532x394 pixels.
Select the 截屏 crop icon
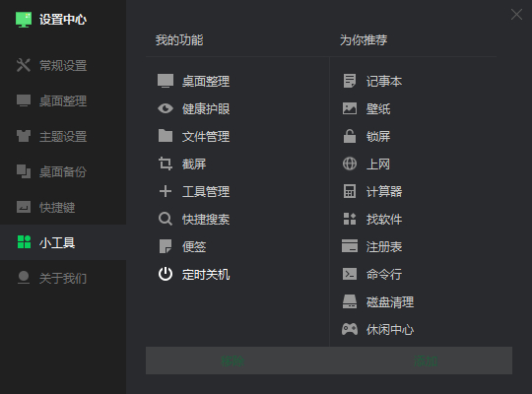coord(166,164)
